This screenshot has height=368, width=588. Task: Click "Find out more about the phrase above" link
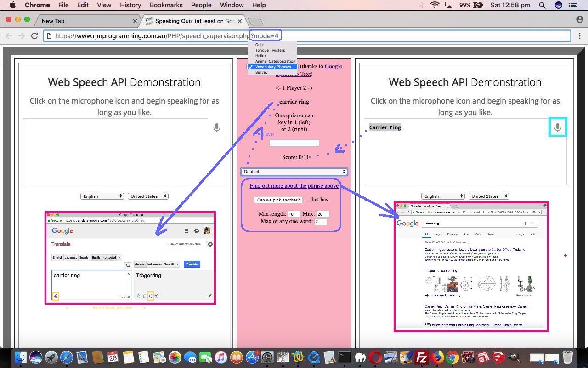(294, 185)
